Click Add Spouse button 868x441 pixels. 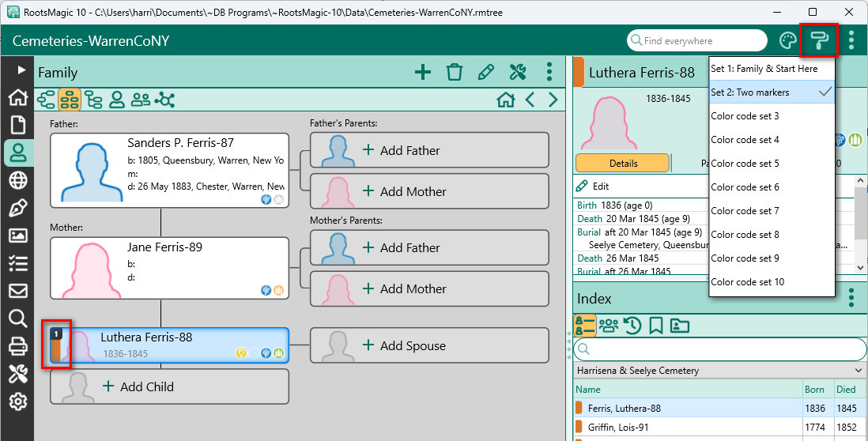429,345
